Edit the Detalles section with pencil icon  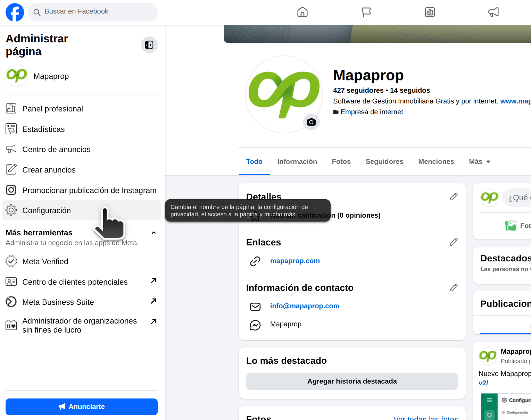click(x=454, y=196)
